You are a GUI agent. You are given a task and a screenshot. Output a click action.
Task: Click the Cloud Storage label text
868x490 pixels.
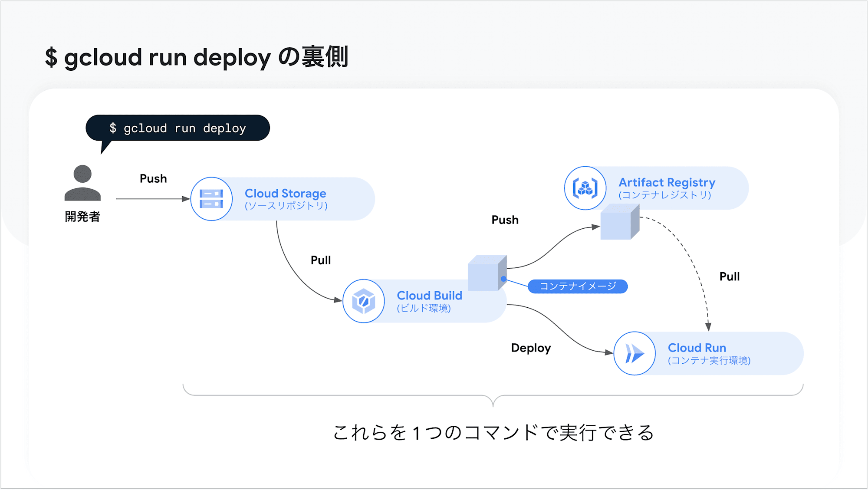tap(286, 193)
